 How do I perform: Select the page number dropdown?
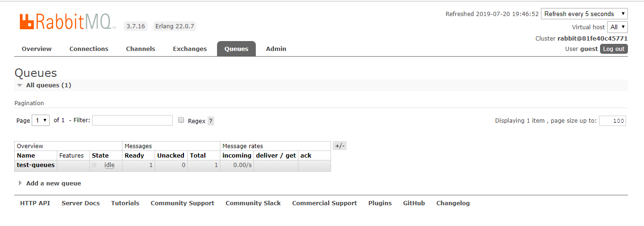click(x=41, y=120)
